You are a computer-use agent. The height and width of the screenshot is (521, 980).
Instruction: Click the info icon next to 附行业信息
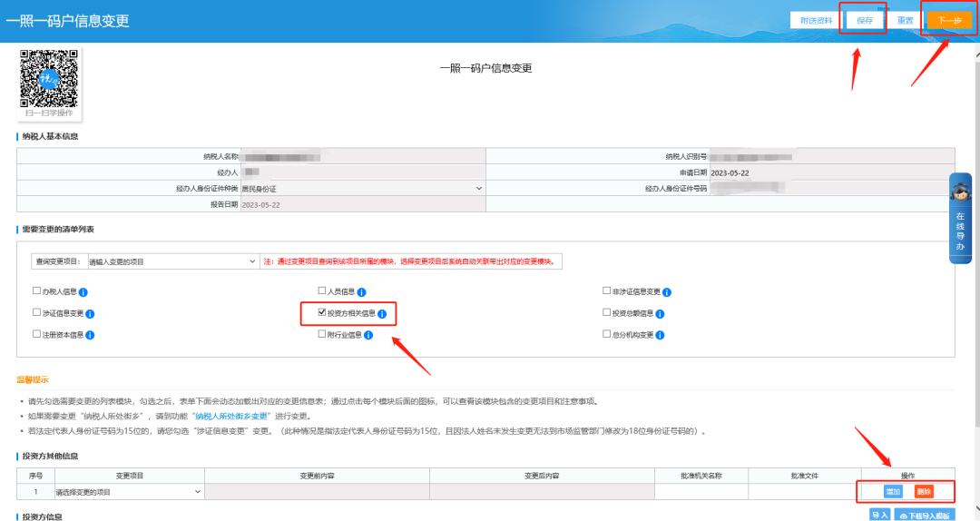coord(368,335)
